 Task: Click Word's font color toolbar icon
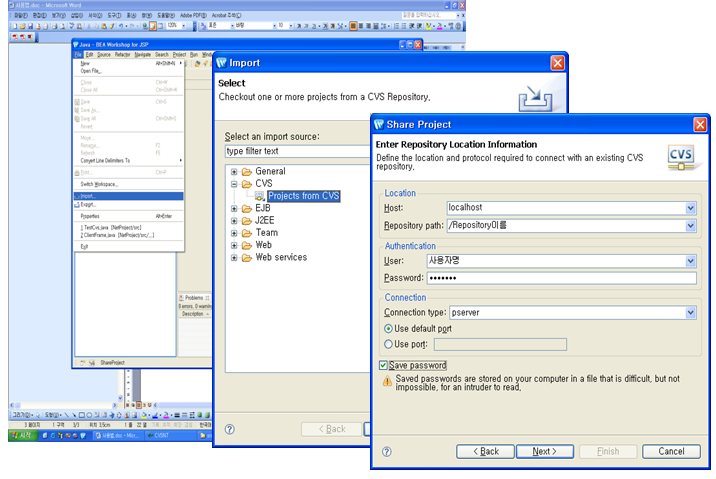[439, 26]
